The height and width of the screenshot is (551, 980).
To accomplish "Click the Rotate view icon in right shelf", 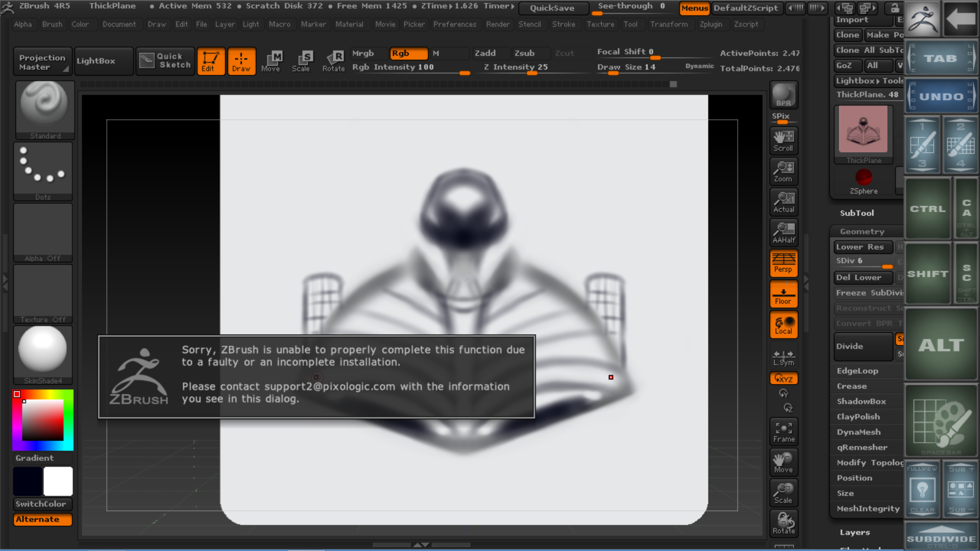I will [783, 523].
